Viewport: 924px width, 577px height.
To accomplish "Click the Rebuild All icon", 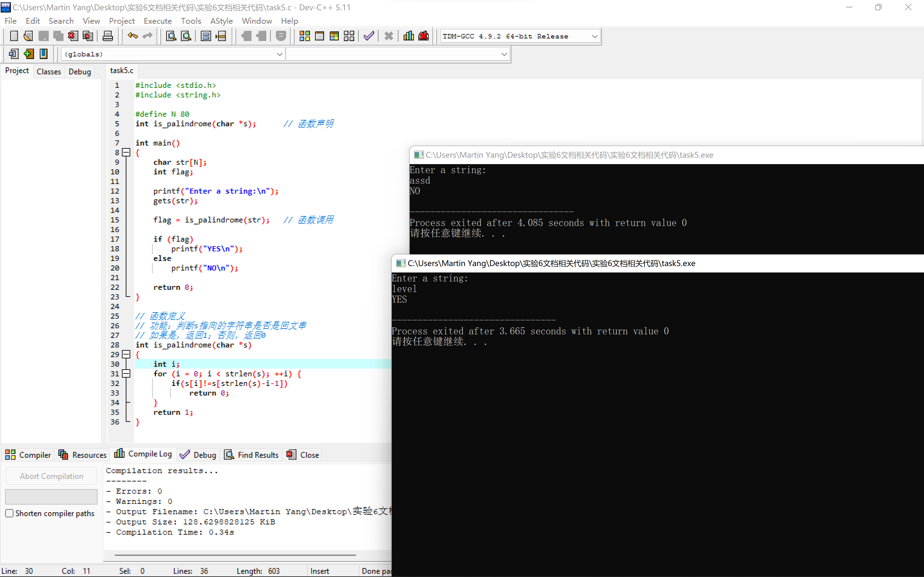I will coord(349,36).
